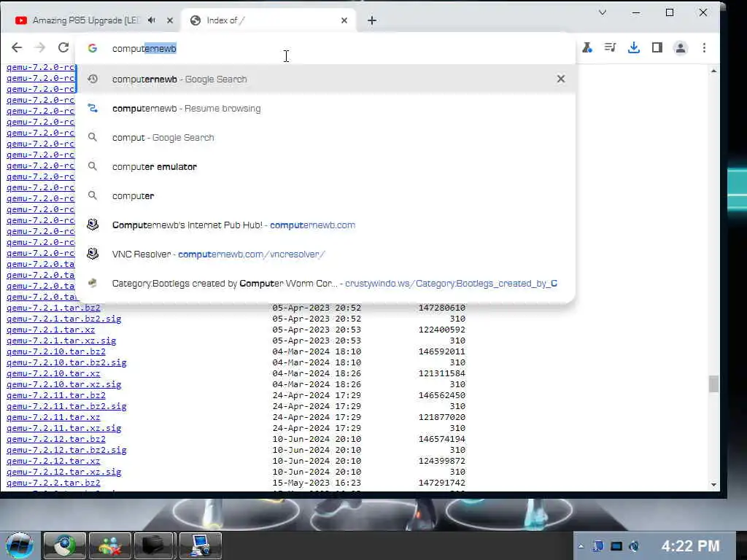Close the Index of / tab
Image resolution: width=747 pixels, height=560 pixels.
344,20
